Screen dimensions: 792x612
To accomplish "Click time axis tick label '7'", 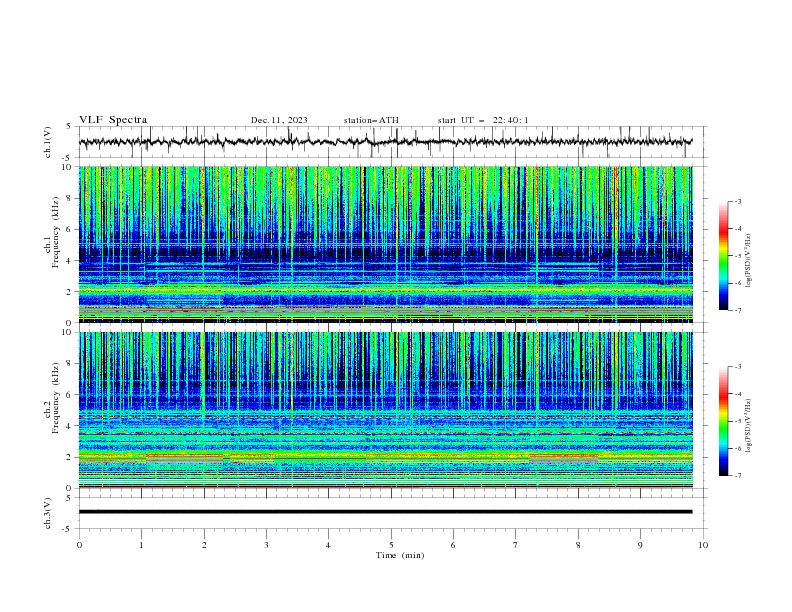I will [516, 545].
